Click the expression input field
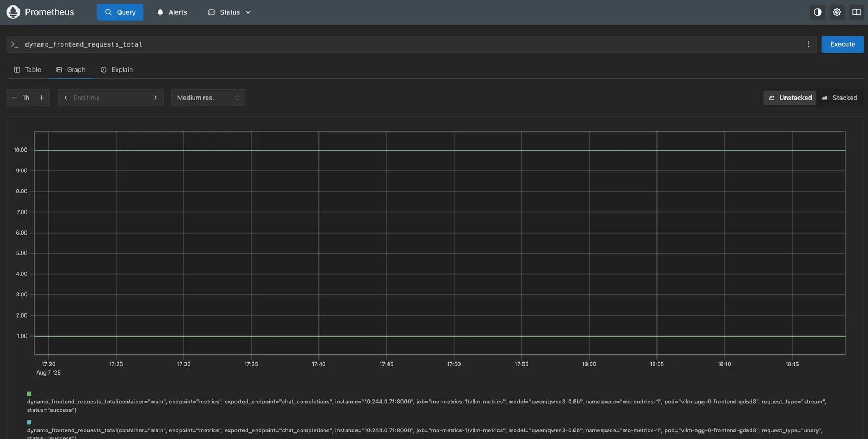The height and width of the screenshot is (439, 868). (x=411, y=44)
